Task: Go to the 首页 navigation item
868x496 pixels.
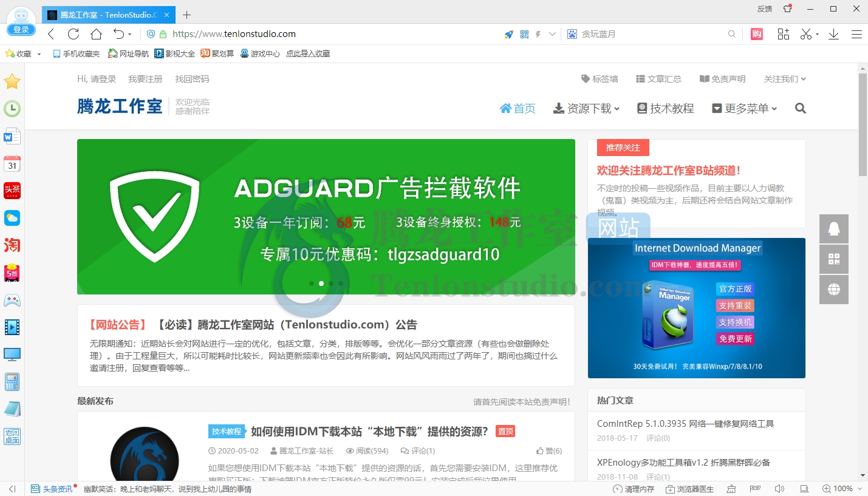Action: (x=518, y=109)
